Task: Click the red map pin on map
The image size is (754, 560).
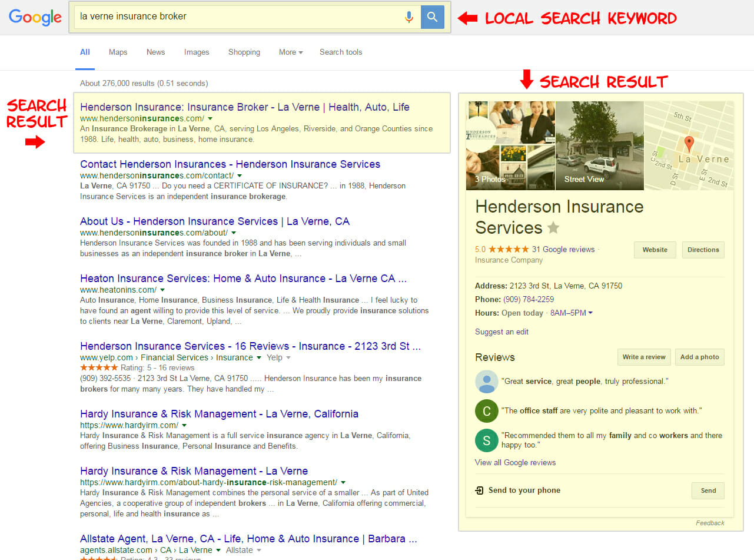Action: pos(689,143)
